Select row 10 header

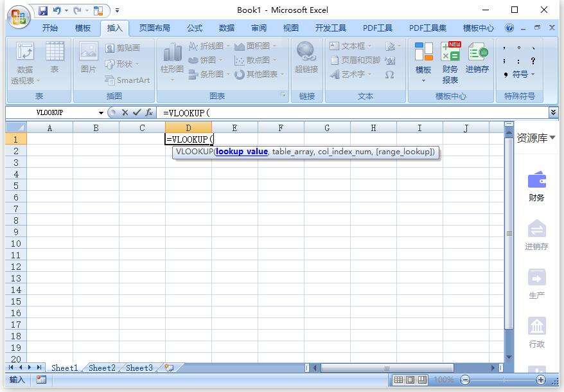(16, 244)
